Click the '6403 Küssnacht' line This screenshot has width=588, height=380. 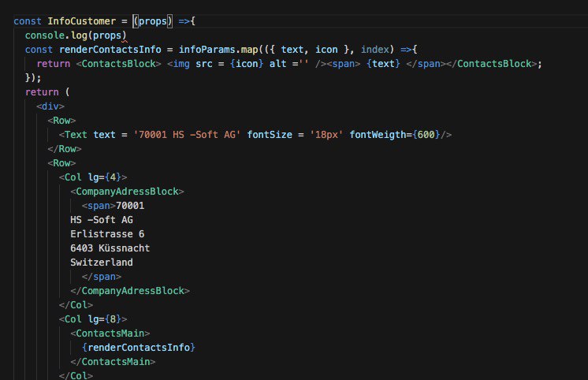pos(110,248)
